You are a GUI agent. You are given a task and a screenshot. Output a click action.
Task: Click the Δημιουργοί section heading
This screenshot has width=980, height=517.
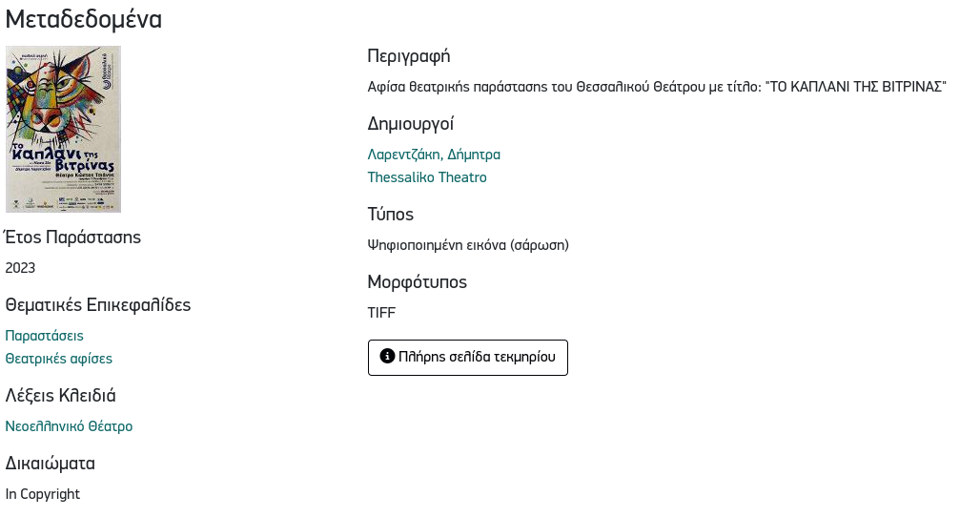pos(411,124)
